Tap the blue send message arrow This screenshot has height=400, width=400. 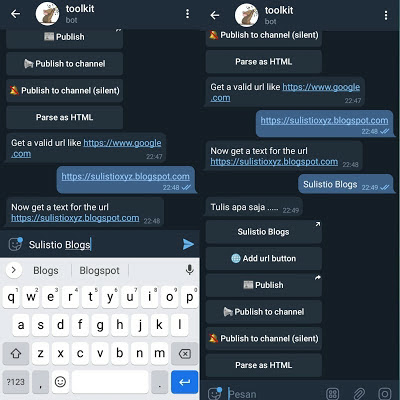coord(188,244)
